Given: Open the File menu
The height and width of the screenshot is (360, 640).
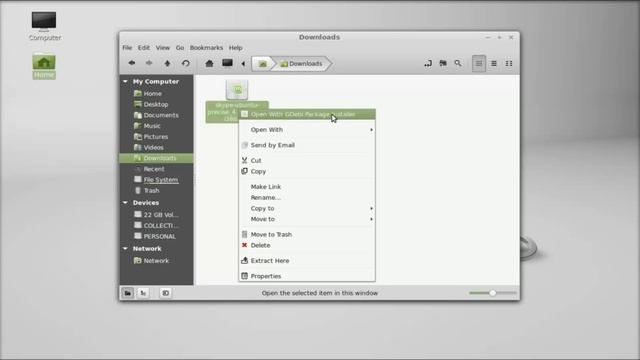Looking at the screenshot, I should pyautogui.click(x=127, y=48).
